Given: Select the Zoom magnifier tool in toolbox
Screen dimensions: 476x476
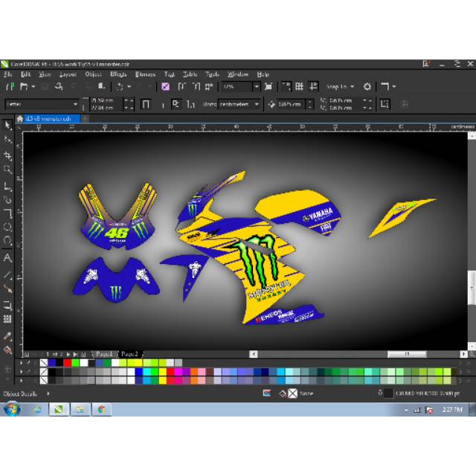Looking at the screenshot, I should (7, 170).
